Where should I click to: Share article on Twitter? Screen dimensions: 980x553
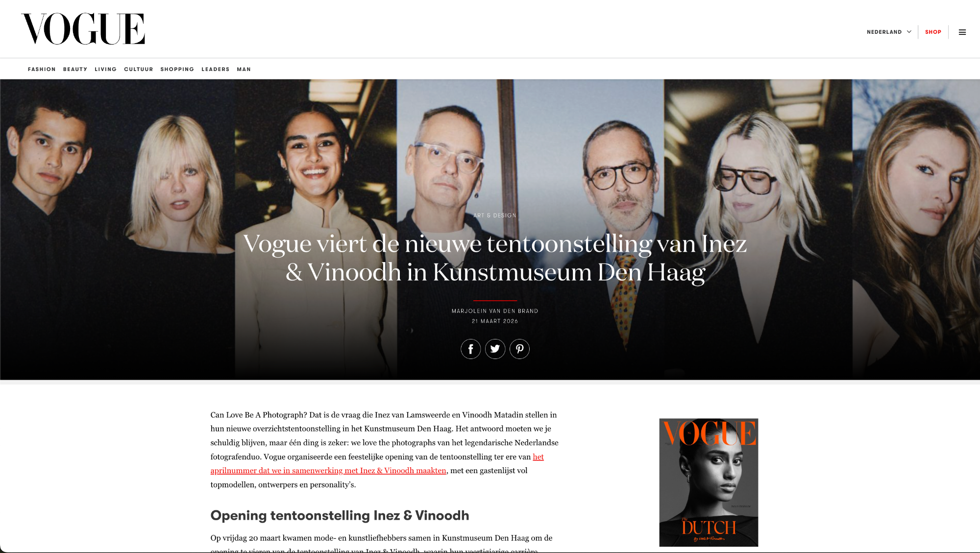click(x=495, y=349)
